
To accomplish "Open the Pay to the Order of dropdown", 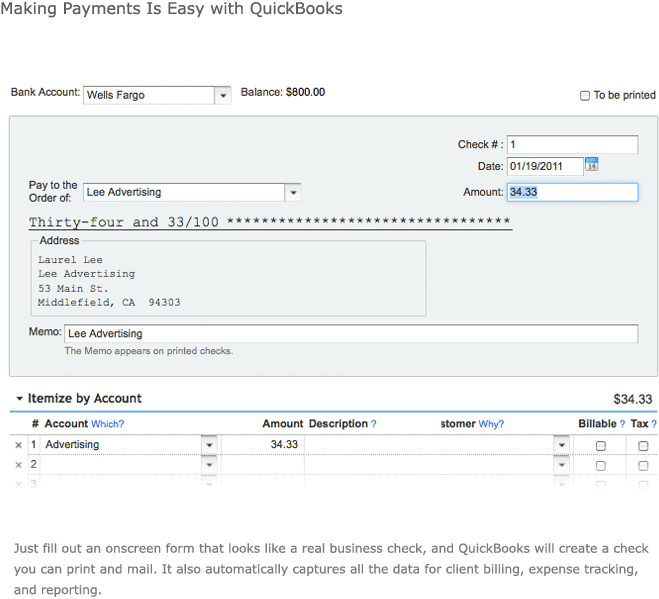I will [293, 193].
